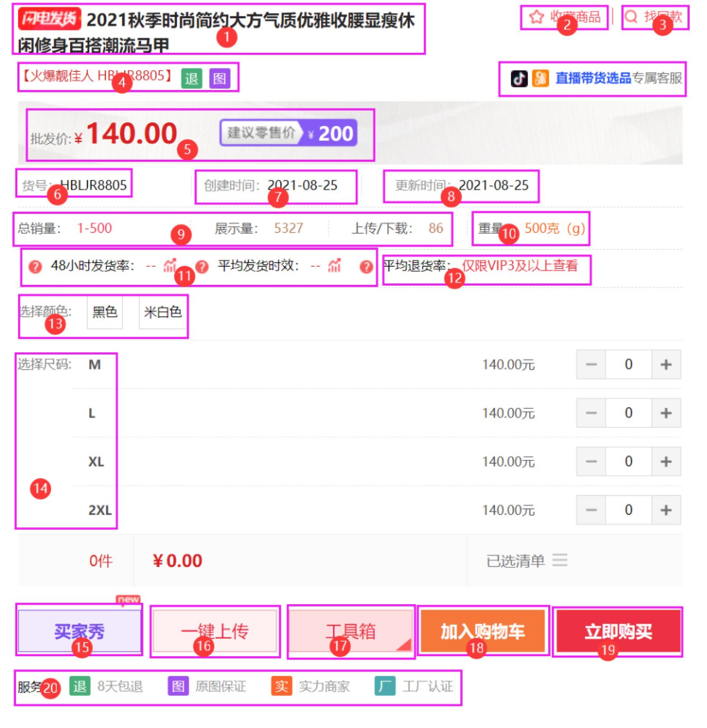Click quantity input field for size L
Screen dimensions: 707x728
click(629, 413)
